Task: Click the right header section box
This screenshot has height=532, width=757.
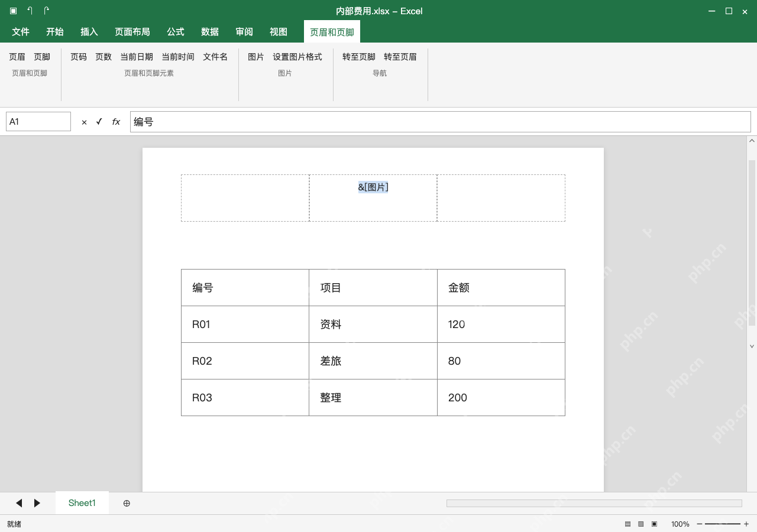Action: click(501, 198)
